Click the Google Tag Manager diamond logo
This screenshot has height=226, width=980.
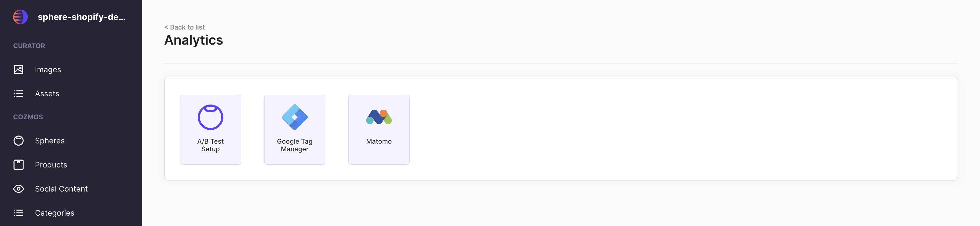(x=294, y=117)
